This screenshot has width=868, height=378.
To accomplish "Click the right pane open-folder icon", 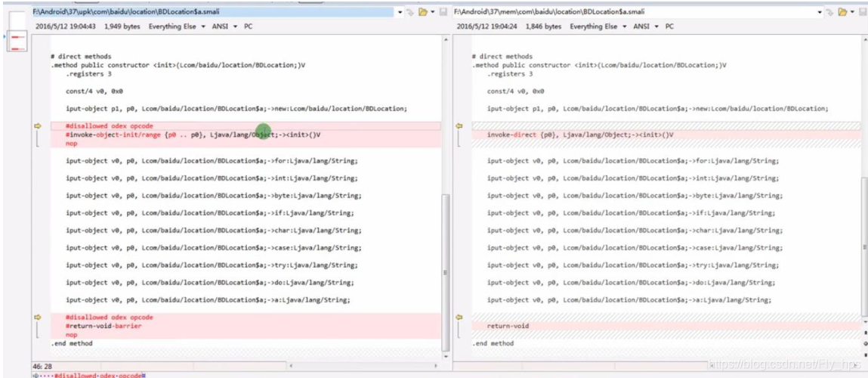I will (843, 11).
